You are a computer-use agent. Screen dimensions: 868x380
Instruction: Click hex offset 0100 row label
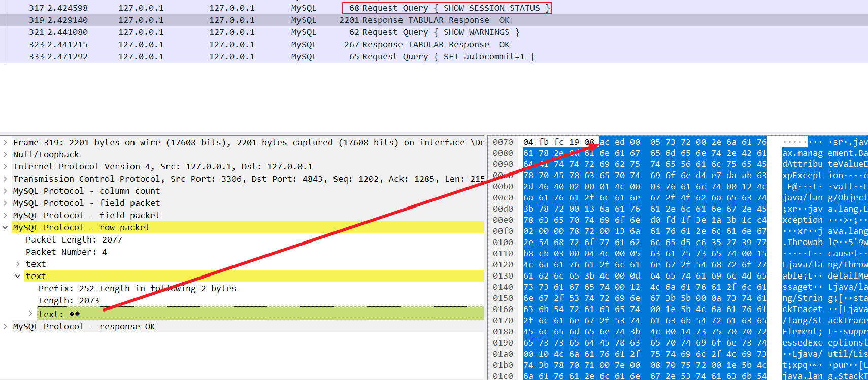point(503,243)
